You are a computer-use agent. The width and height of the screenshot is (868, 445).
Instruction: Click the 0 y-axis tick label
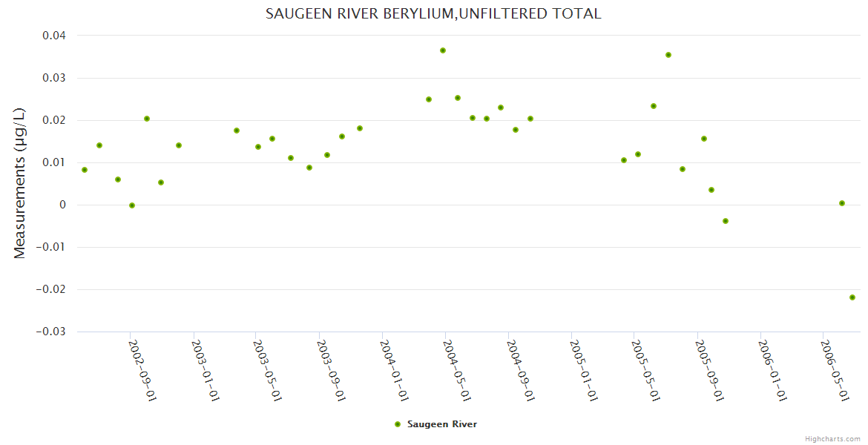point(62,205)
